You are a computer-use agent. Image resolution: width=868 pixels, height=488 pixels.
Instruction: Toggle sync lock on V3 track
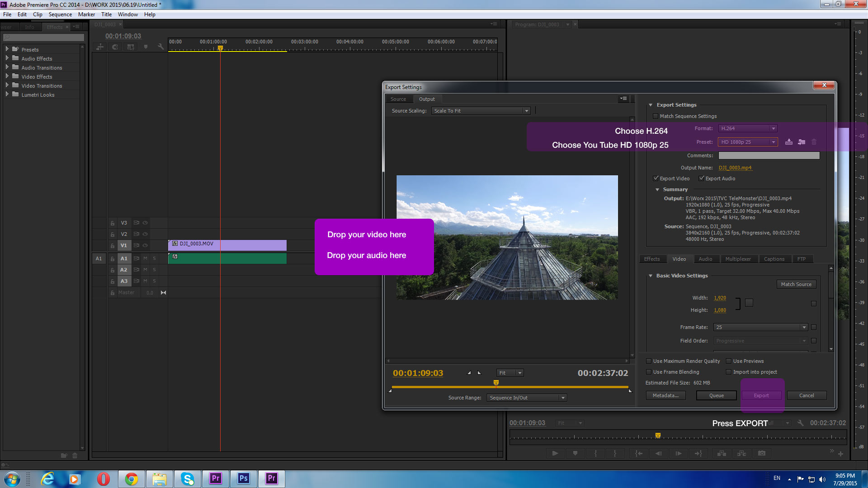136,223
